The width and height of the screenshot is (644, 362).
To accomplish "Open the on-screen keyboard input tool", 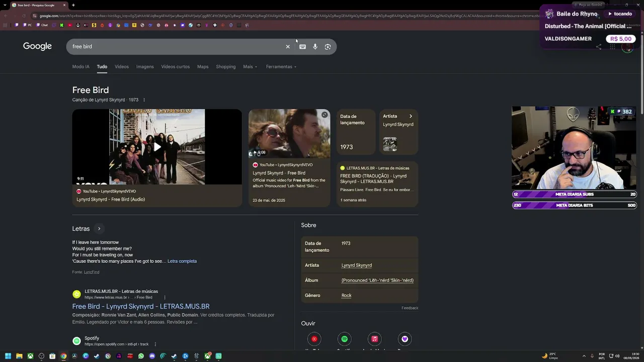I will (x=302, y=47).
